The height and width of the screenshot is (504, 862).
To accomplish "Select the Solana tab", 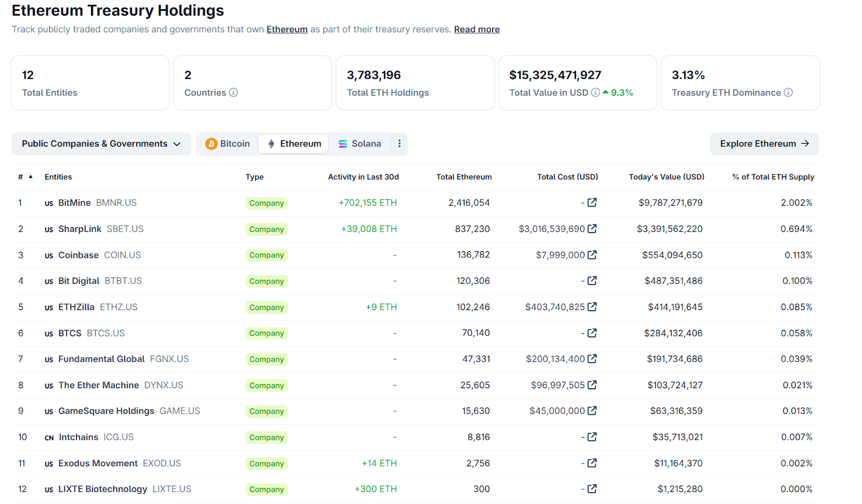I will [359, 144].
